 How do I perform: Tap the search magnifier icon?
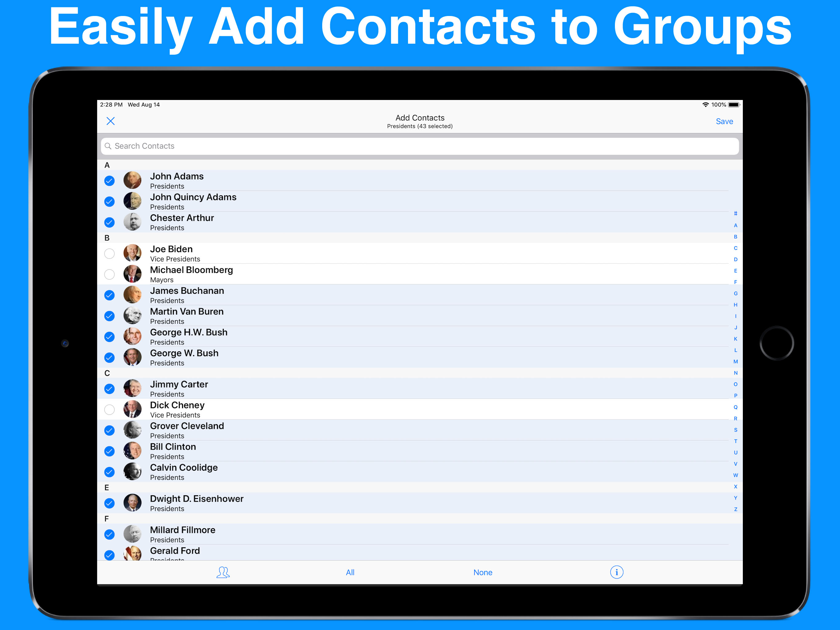coord(108,146)
